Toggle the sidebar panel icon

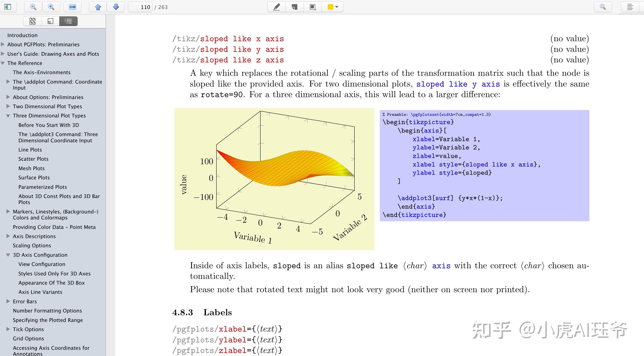pos(8,7)
